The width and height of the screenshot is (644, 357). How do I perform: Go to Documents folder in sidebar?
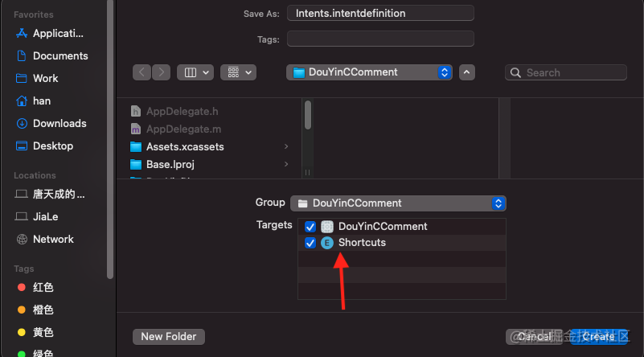pyautogui.click(x=51, y=55)
